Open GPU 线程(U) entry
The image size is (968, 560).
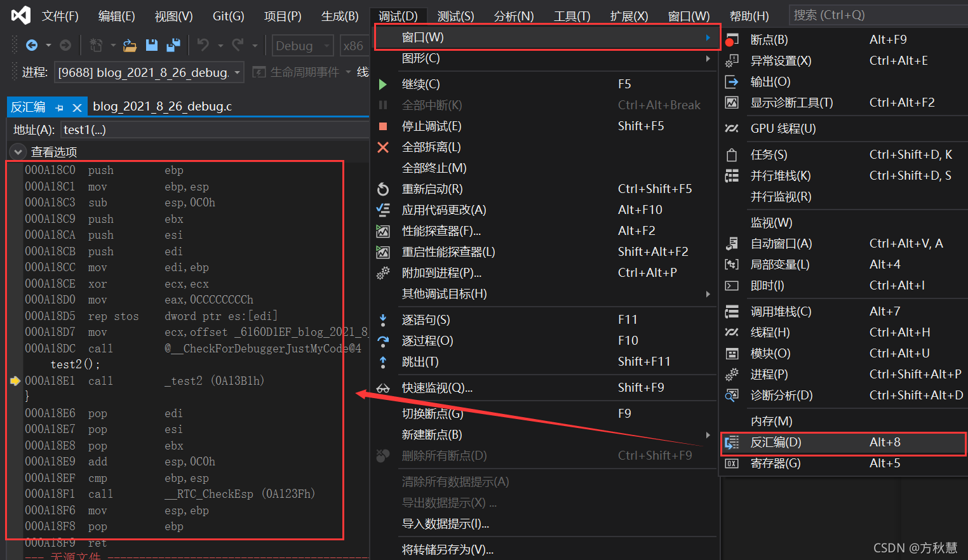(x=844, y=128)
